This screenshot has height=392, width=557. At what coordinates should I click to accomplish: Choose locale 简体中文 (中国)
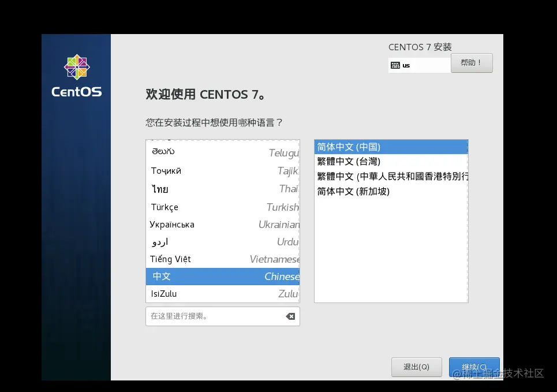pyautogui.click(x=391, y=147)
